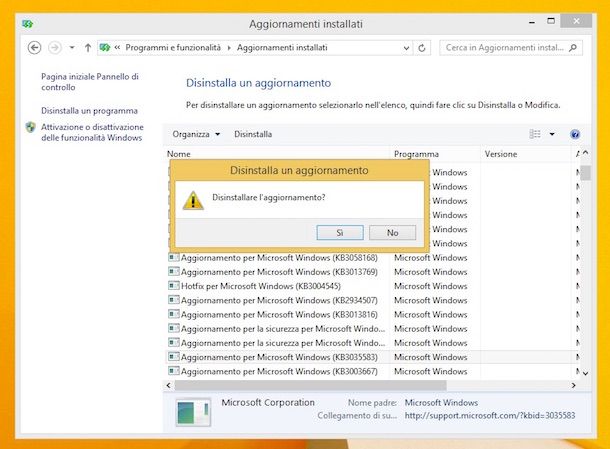Click horizontal scrollbar right arrow

click(x=573, y=385)
